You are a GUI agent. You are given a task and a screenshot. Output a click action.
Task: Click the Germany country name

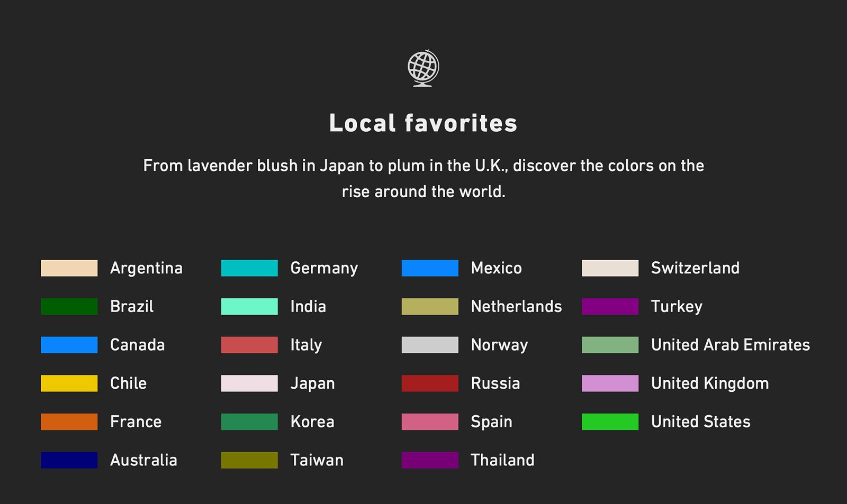324,269
